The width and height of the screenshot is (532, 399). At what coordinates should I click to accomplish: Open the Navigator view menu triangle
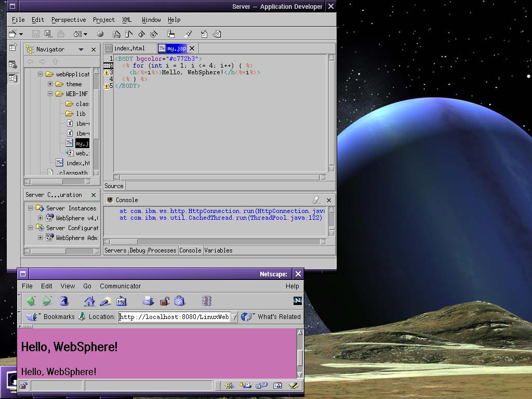coord(81,49)
